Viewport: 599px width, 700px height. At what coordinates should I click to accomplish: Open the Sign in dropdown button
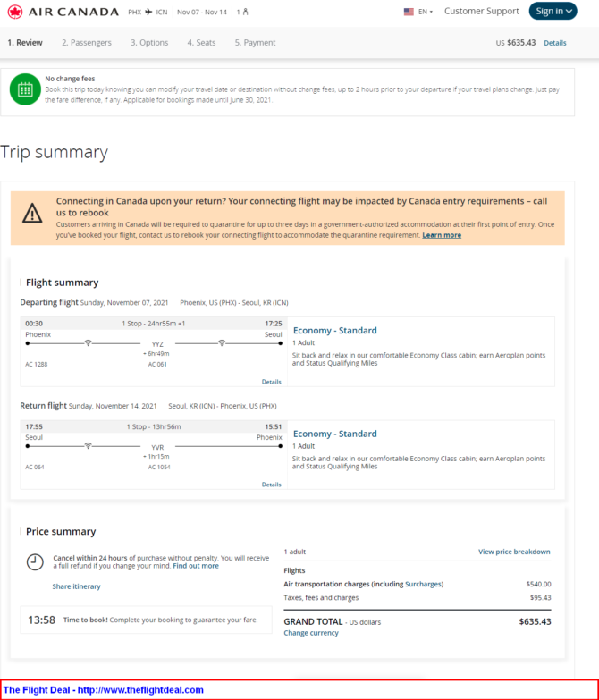(553, 11)
